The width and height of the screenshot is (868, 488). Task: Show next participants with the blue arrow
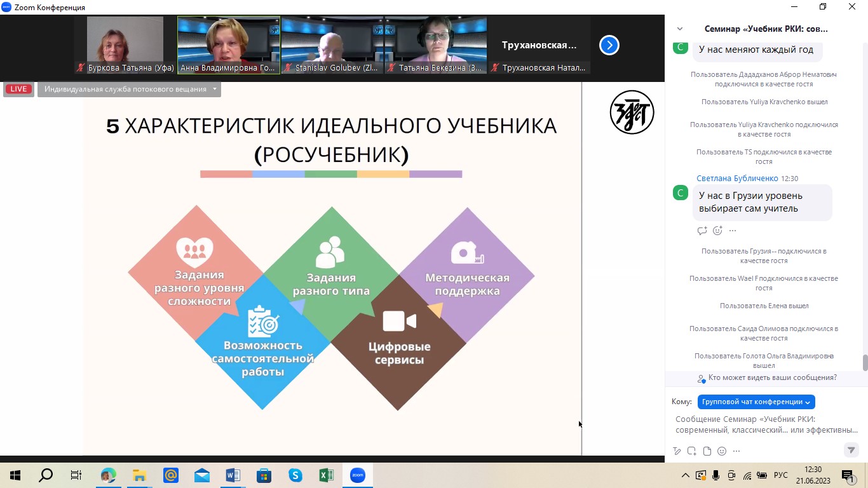pos(609,45)
